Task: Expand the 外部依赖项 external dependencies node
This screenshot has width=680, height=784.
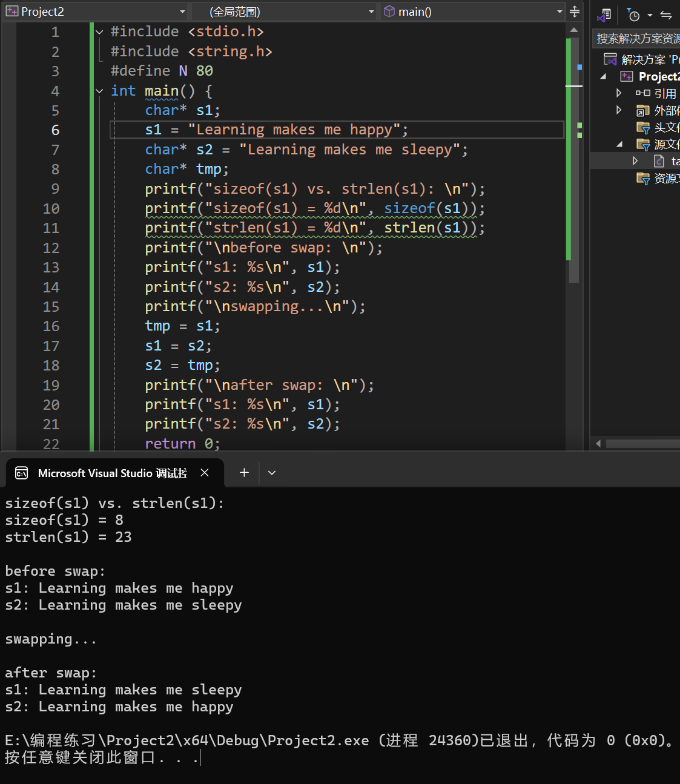Action: 619,110
